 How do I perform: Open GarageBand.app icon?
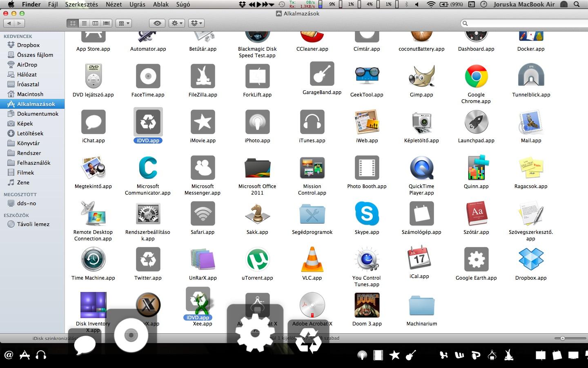(x=322, y=74)
